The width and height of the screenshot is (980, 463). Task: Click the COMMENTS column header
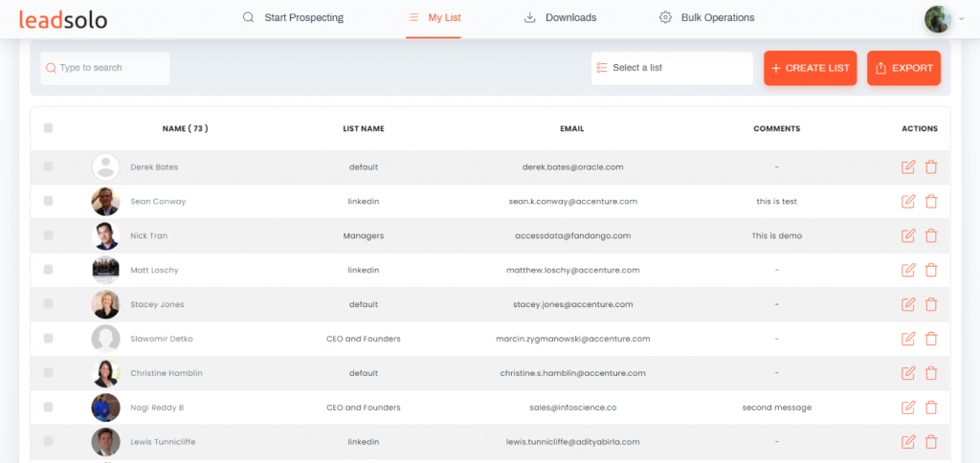coord(776,129)
